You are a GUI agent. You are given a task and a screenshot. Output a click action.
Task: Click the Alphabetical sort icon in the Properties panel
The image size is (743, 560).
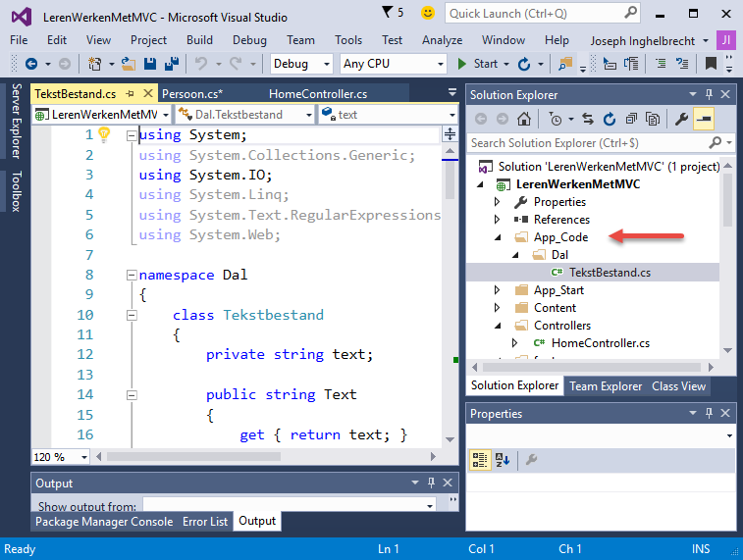[x=503, y=459]
